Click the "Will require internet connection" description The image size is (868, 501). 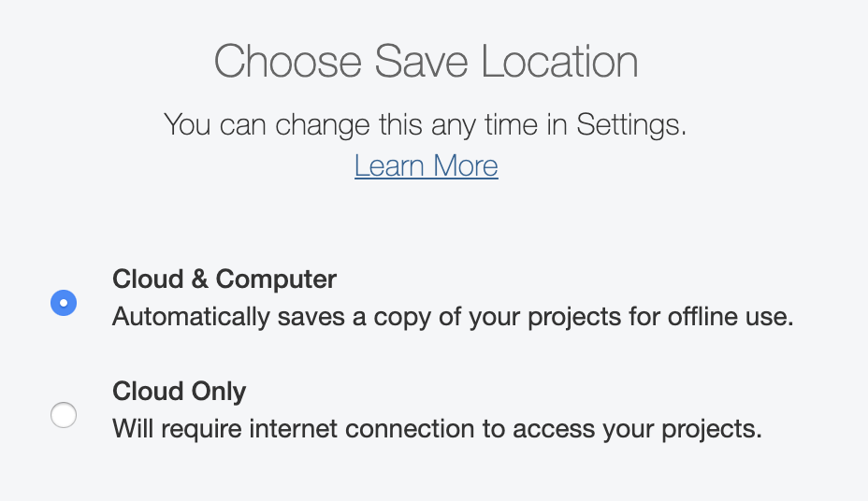coord(437,429)
